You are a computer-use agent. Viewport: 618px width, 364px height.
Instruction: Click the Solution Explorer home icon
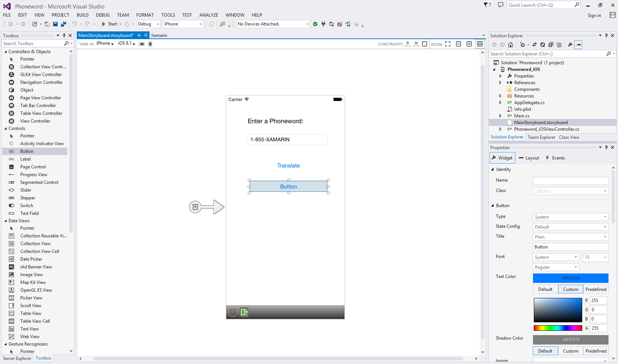[511, 45]
